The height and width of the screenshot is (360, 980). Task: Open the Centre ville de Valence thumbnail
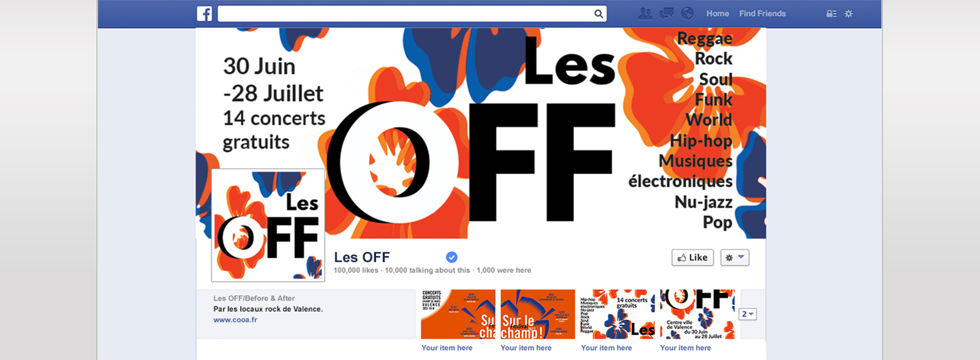click(x=697, y=314)
